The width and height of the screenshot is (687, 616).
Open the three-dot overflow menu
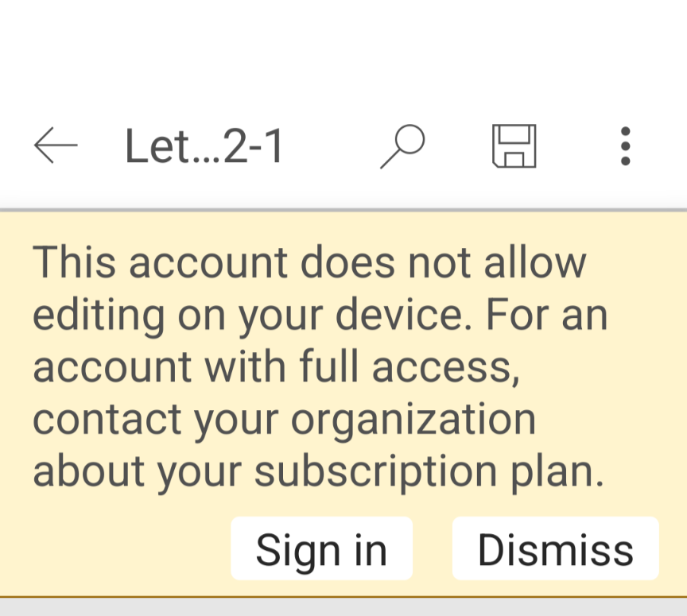tap(625, 146)
